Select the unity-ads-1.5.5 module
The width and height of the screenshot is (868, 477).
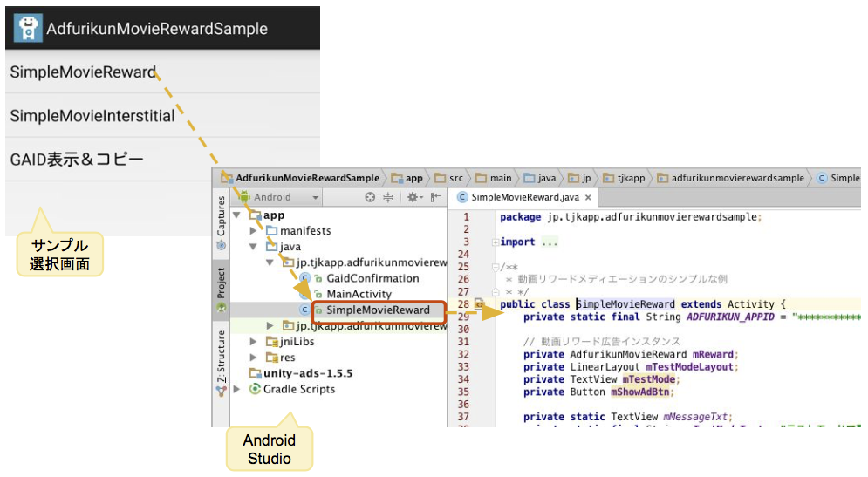(308, 373)
